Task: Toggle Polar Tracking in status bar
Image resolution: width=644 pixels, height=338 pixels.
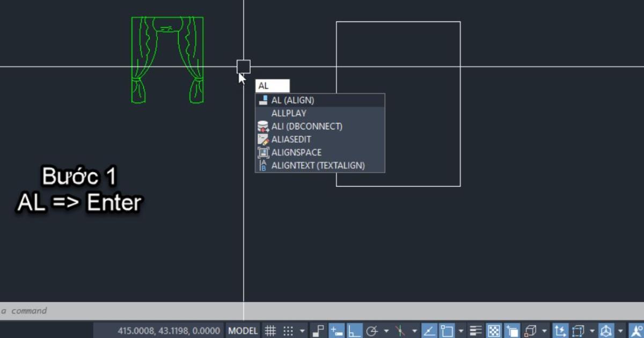Action: click(370, 330)
